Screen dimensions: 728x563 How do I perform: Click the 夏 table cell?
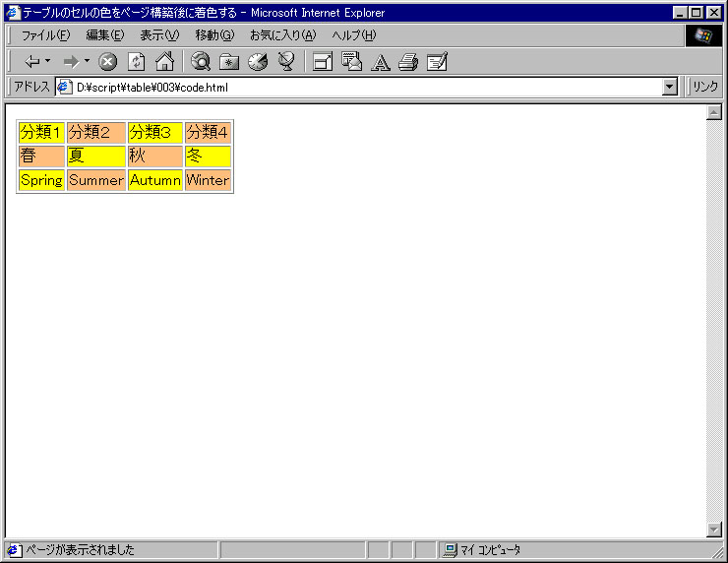click(96, 156)
